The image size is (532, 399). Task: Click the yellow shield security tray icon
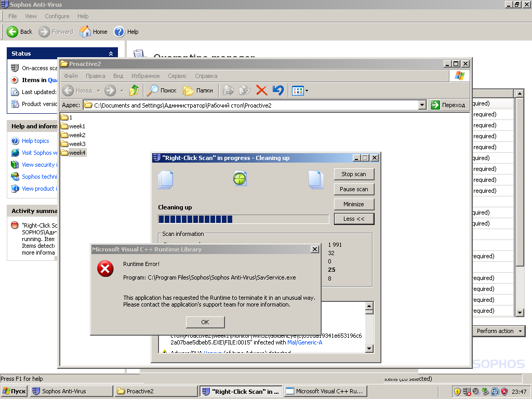457,392
